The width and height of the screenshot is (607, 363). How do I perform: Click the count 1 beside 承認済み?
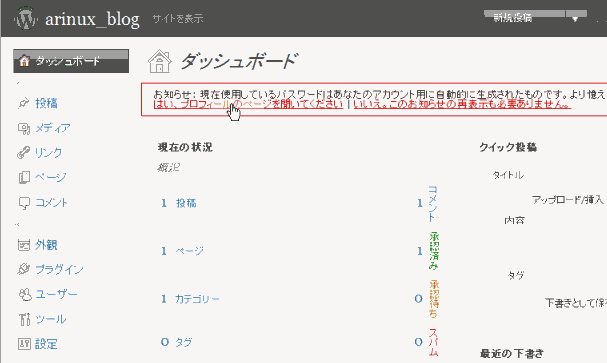[x=420, y=251]
